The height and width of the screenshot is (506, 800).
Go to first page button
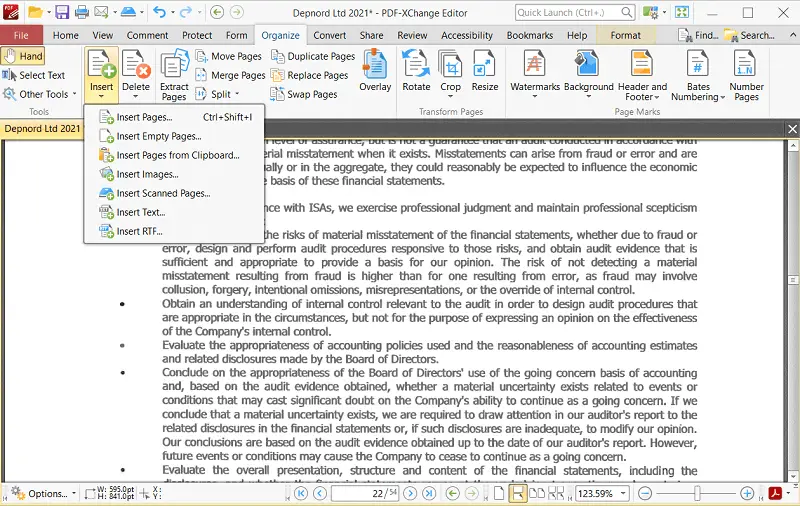[301, 493]
